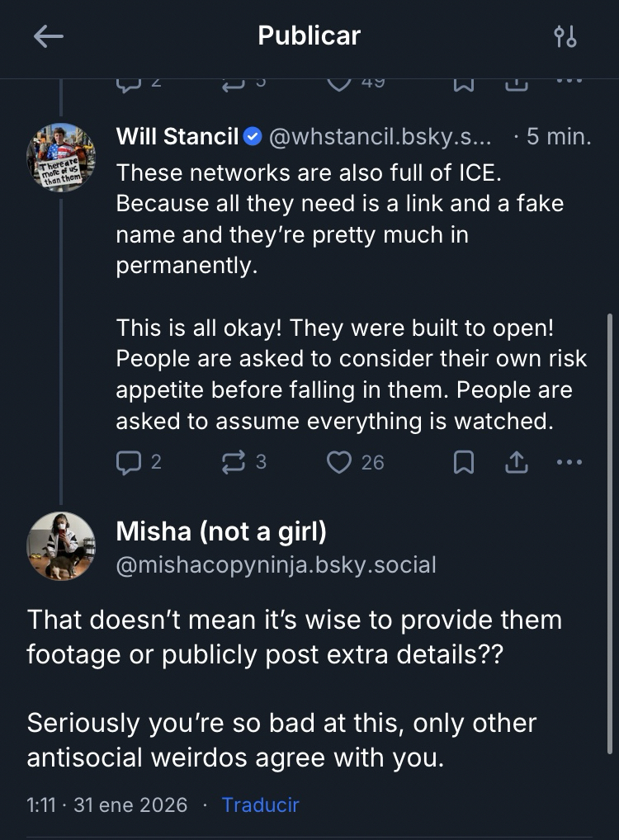Go back using the left arrow
The width and height of the screenshot is (619, 840).
(48, 36)
